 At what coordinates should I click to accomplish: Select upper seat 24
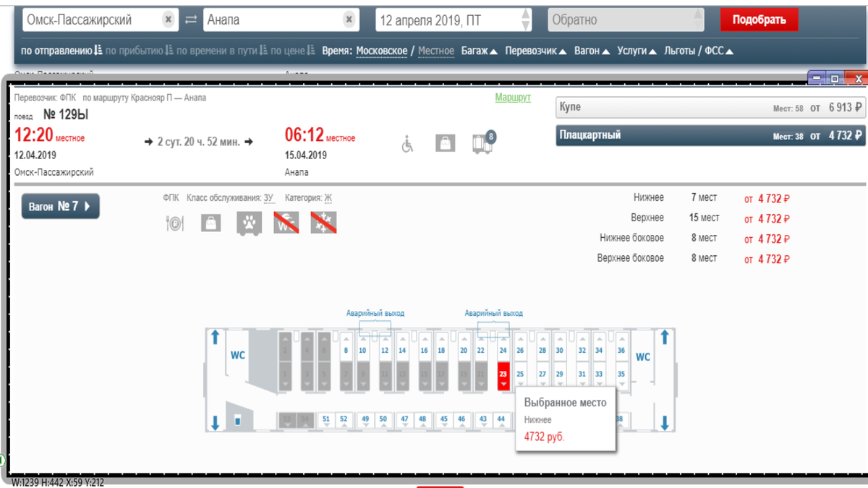pyautogui.click(x=503, y=346)
